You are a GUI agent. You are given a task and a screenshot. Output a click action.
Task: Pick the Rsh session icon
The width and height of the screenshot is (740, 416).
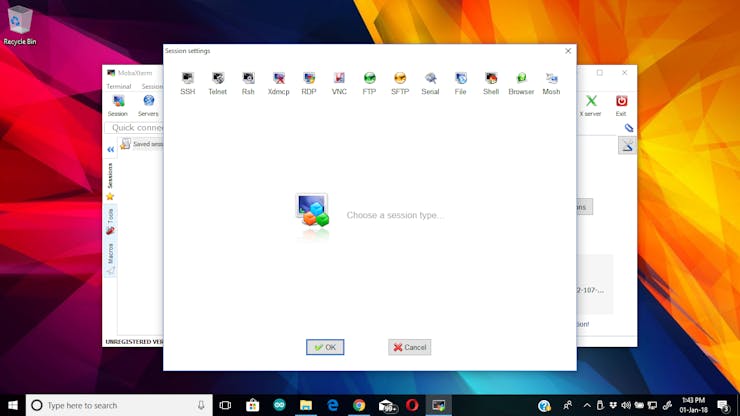click(x=248, y=83)
